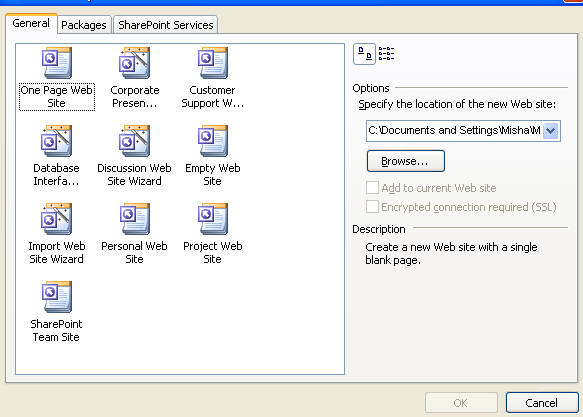Select the Project Web Site template icon

(x=213, y=219)
